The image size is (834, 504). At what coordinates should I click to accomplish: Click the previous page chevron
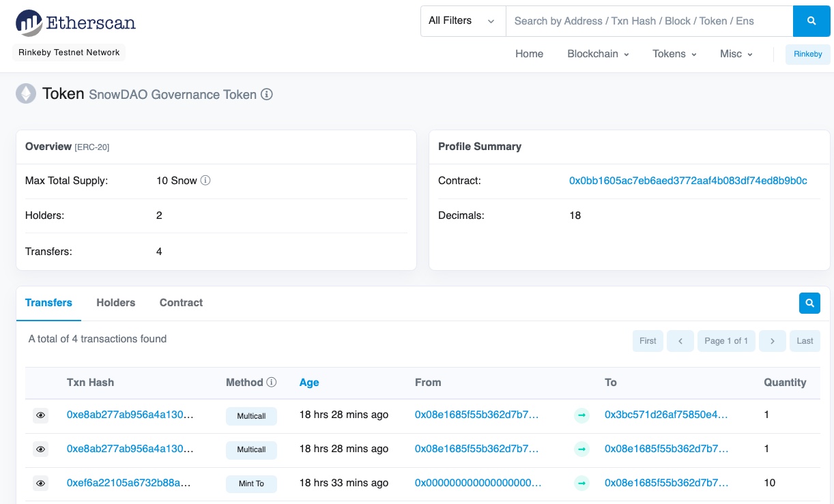coord(680,341)
